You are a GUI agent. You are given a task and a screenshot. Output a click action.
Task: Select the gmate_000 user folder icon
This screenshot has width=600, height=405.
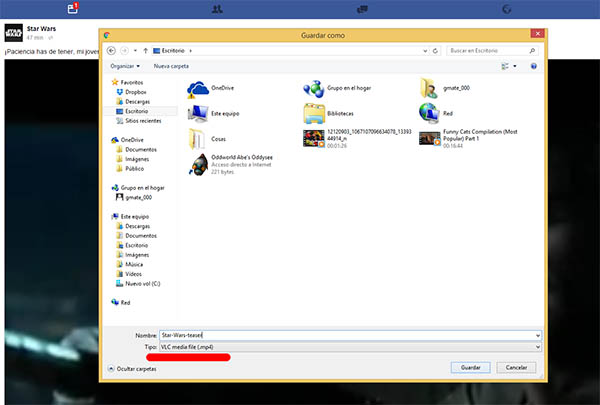(x=429, y=88)
